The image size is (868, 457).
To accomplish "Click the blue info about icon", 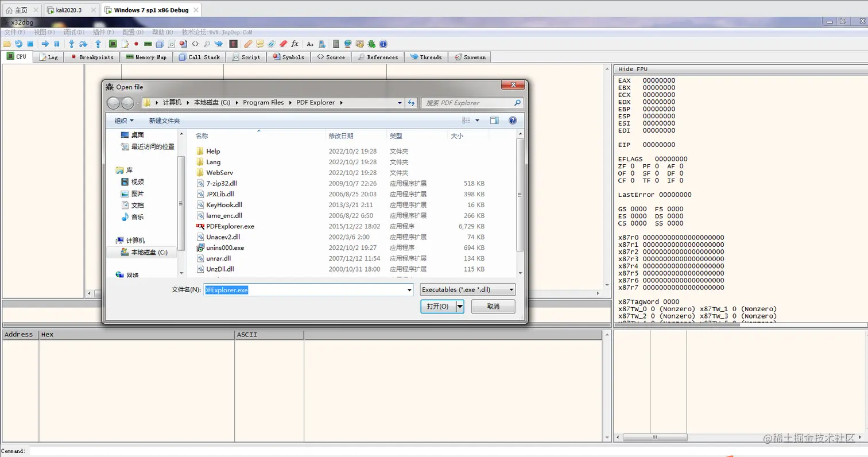I will click(x=383, y=44).
